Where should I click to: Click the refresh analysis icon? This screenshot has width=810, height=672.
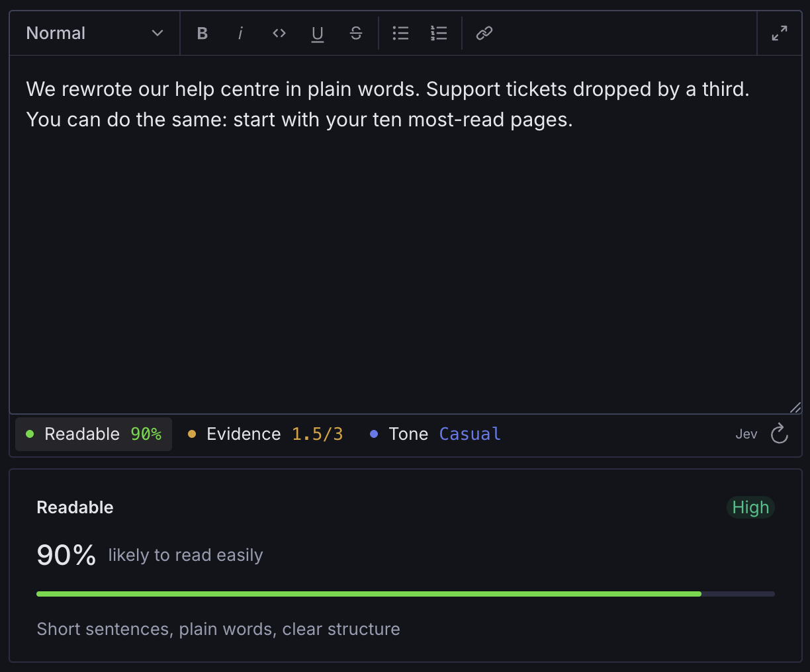click(780, 434)
